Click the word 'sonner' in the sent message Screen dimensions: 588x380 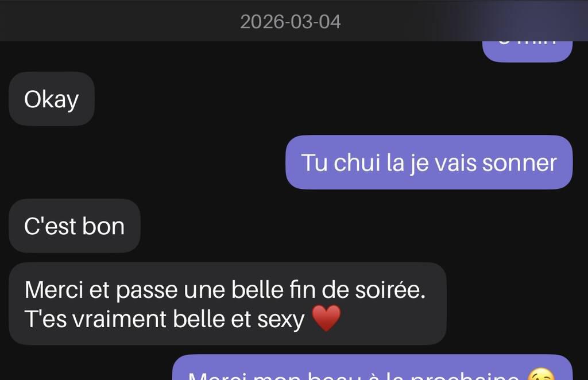point(519,163)
